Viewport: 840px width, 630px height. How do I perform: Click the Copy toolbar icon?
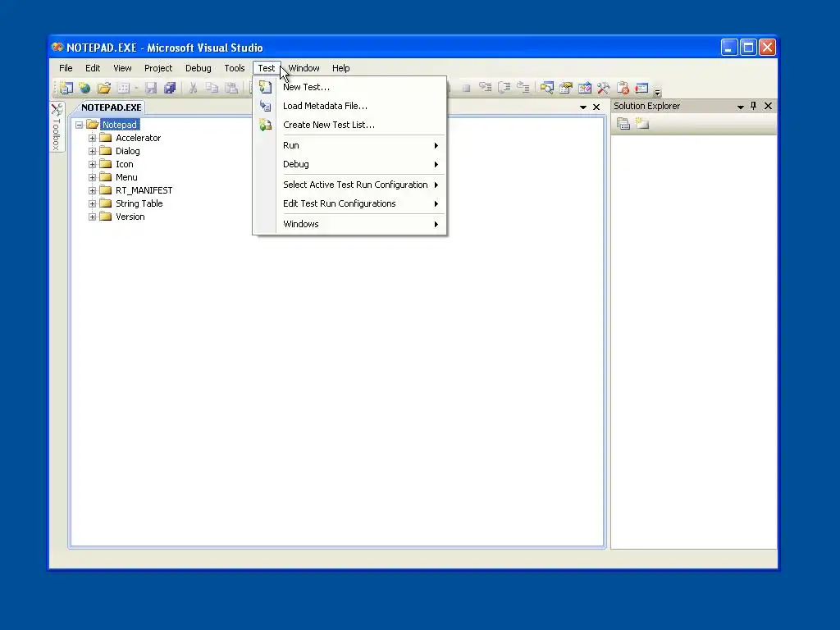coord(212,88)
